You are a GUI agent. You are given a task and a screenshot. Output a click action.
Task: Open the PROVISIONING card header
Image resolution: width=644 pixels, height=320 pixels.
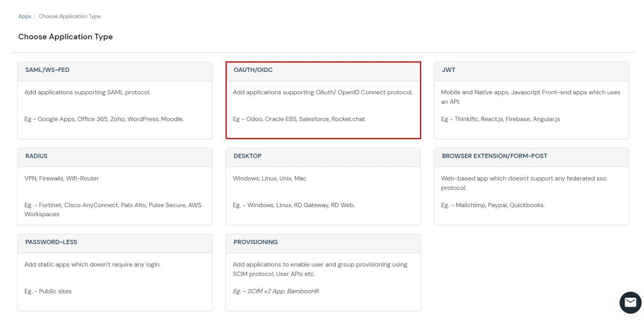pyautogui.click(x=323, y=243)
